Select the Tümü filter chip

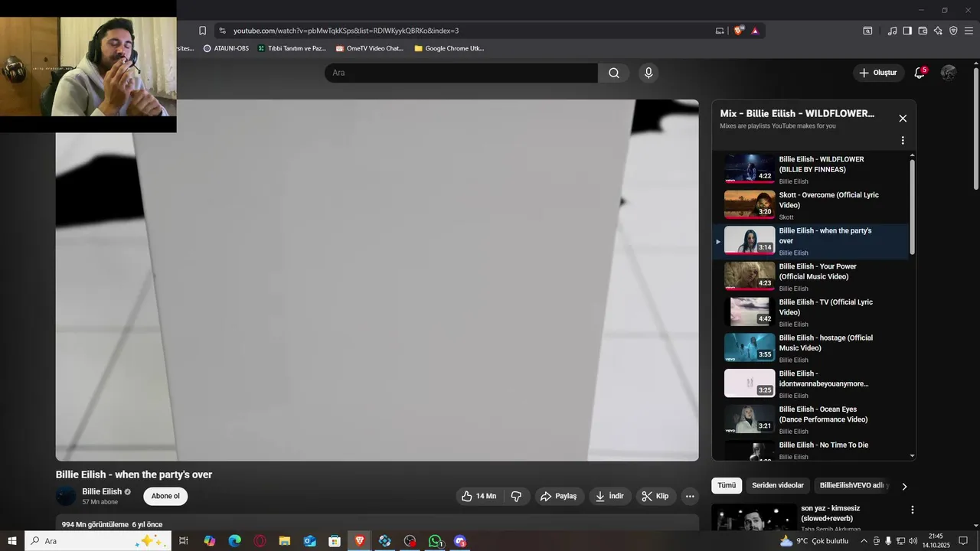coord(727,485)
